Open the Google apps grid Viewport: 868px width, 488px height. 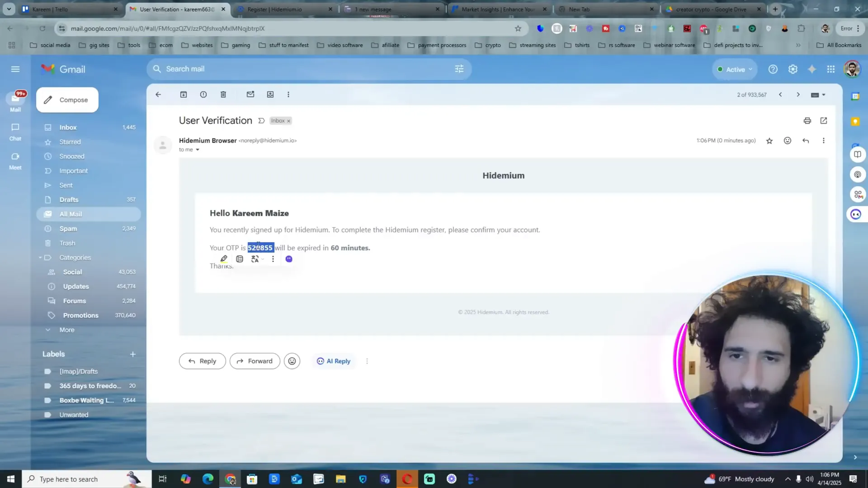pos(831,69)
